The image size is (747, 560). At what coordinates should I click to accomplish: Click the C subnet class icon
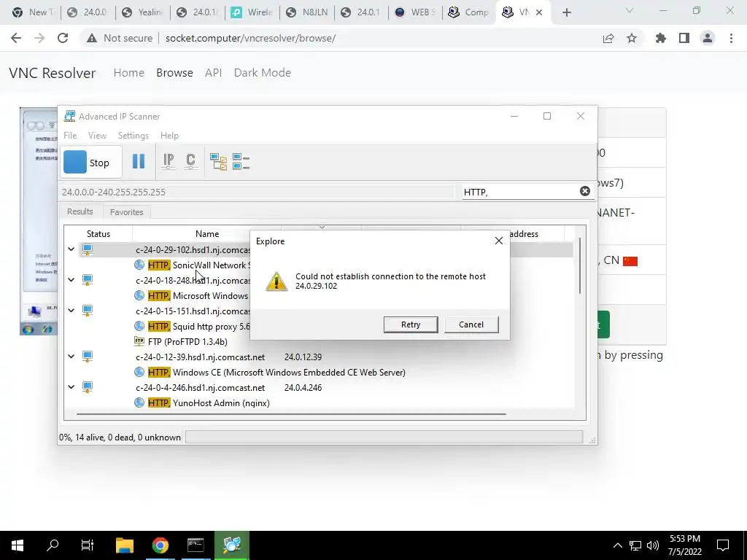[x=190, y=161]
